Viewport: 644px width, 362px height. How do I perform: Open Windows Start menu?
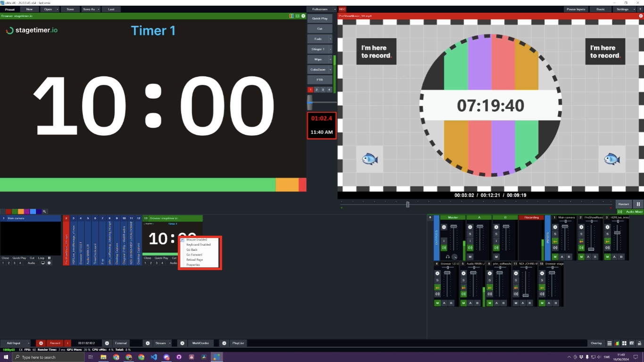point(6,357)
